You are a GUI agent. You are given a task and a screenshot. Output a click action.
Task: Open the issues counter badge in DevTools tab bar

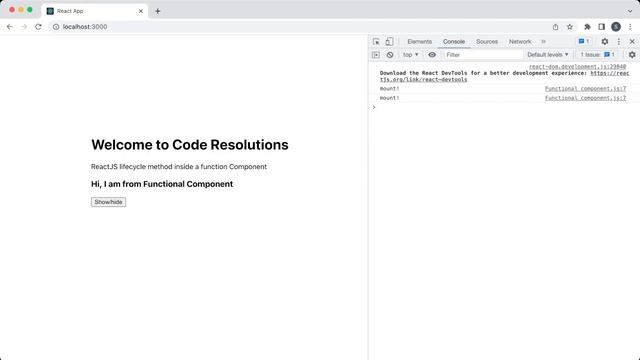(584, 42)
